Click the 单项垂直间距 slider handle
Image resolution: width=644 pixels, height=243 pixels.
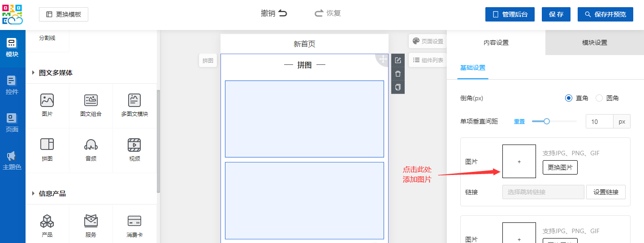(546, 121)
